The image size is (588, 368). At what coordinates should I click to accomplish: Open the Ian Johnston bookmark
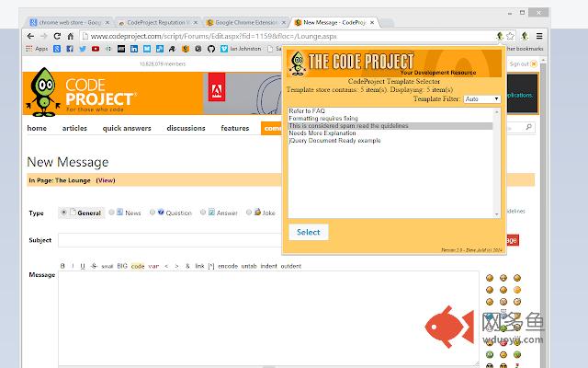point(242,49)
